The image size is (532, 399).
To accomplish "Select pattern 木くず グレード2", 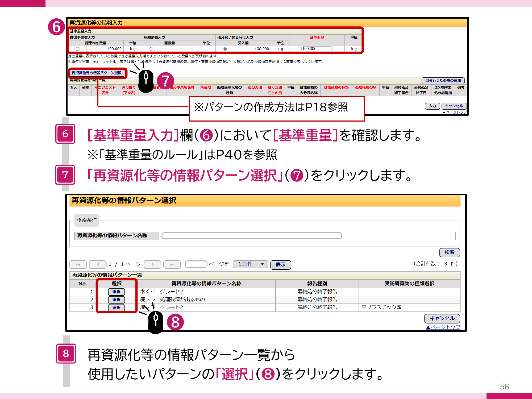I will [x=117, y=292].
